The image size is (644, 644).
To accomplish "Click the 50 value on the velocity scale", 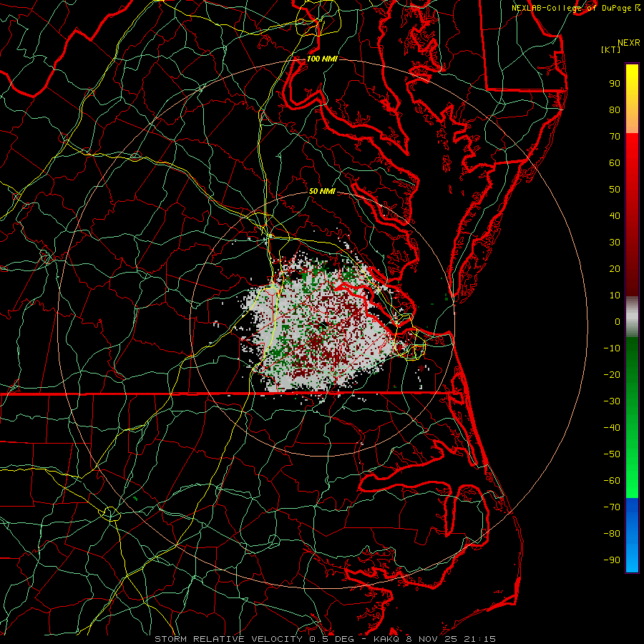I will [x=615, y=190].
